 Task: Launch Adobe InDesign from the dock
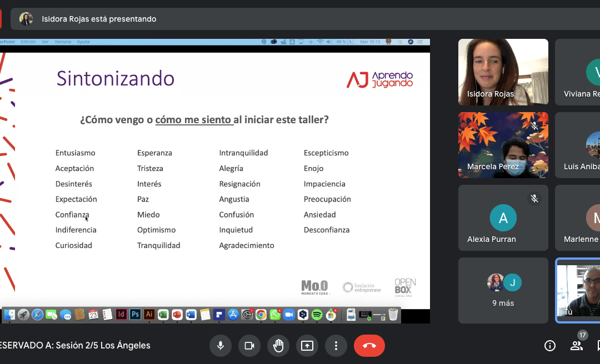coord(121,315)
